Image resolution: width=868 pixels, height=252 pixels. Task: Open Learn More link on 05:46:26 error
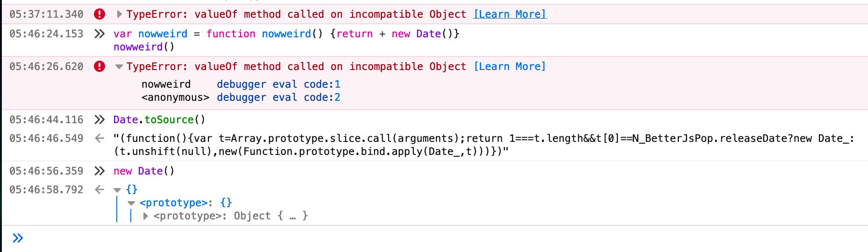coord(510,67)
